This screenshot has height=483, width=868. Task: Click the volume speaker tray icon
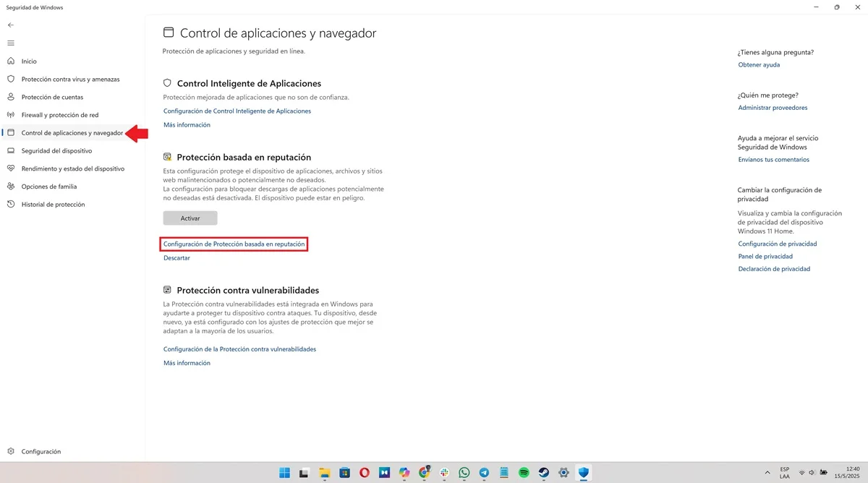[812, 473]
